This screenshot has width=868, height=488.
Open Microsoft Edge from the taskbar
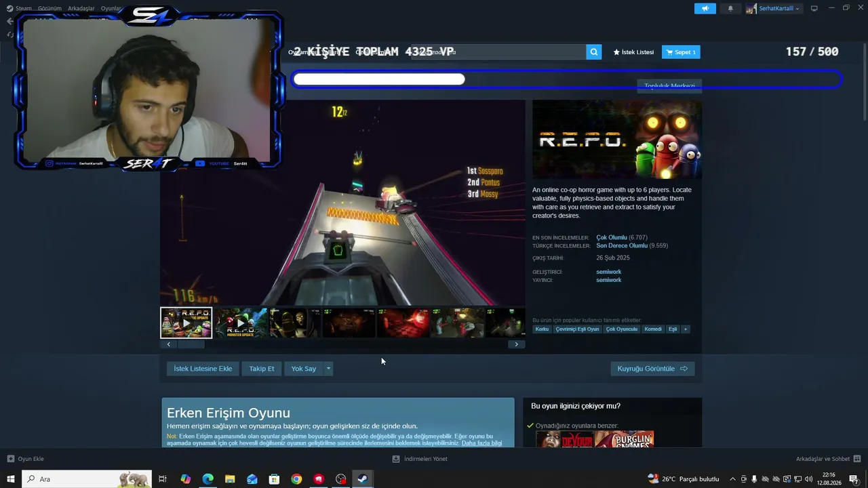[x=208, y=479]
